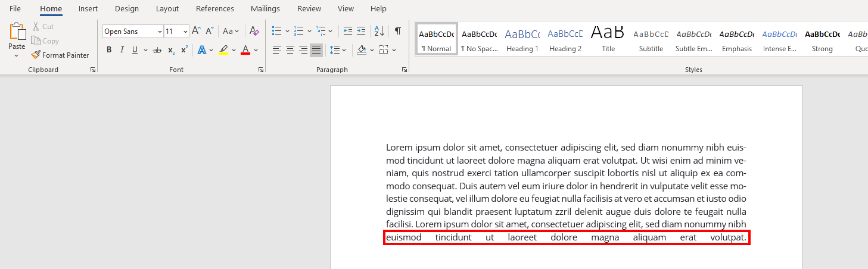868x269 pixels.
Task: Click the Format Painter button
Action: [60, 55]
